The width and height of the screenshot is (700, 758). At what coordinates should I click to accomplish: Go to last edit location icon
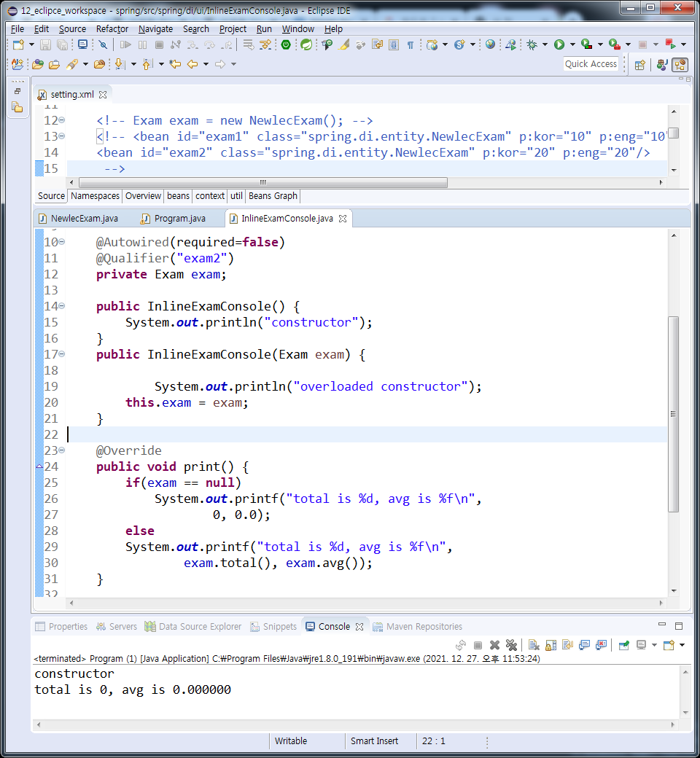click(x=175, y=64)
